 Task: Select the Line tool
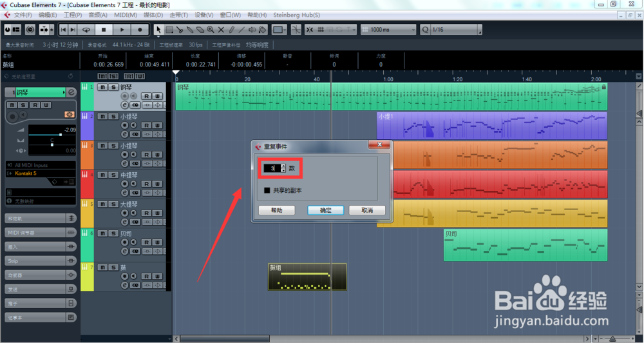[x=241, y=30]
